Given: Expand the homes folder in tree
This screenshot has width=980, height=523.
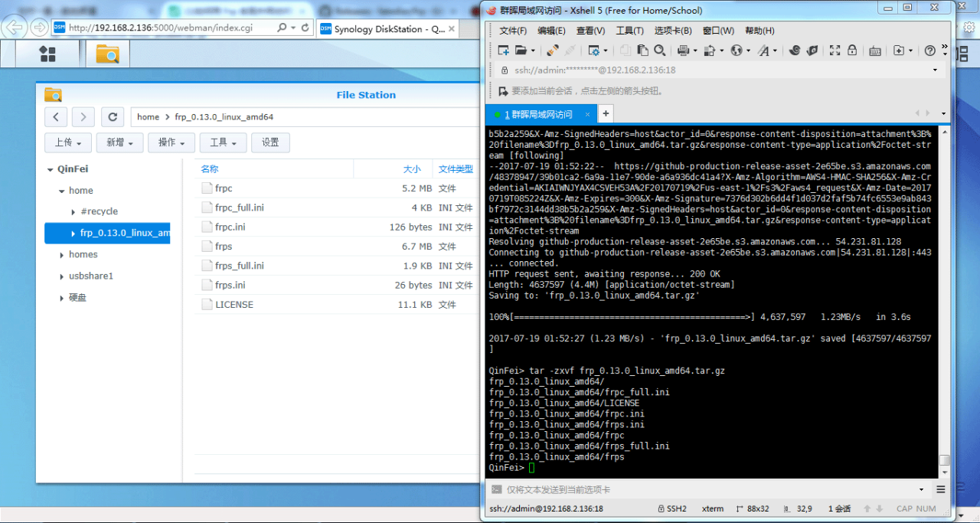Looking at the screenshot, I should 61,255.
